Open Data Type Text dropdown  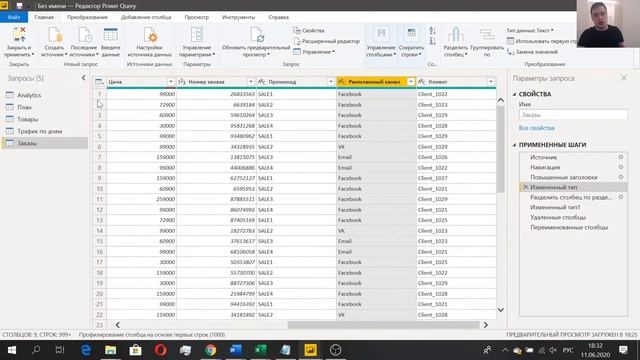[530, 31]
